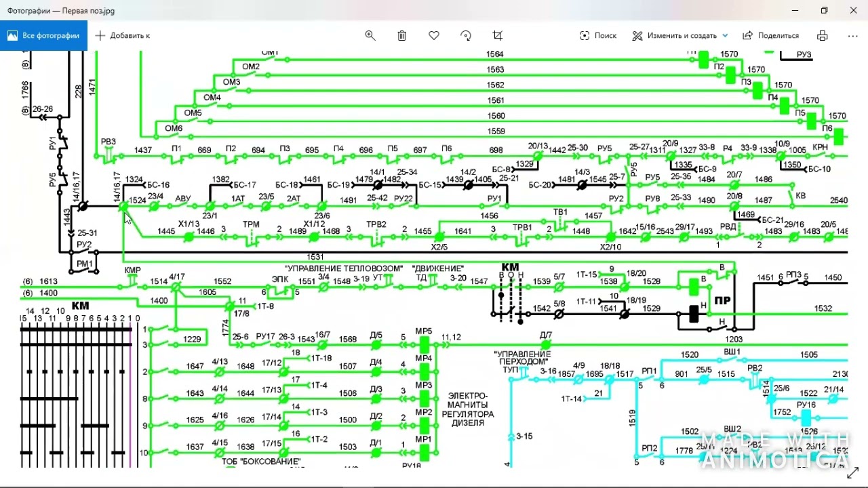Print the photo using the printer icon

(x=823, y=36)
